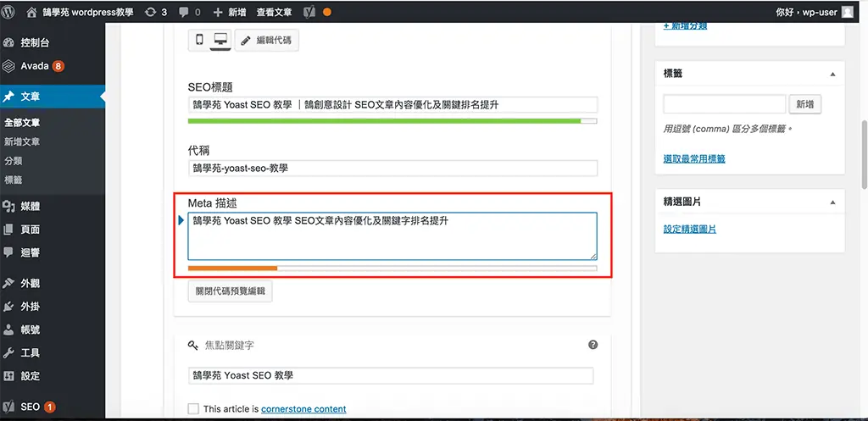Click the 工具 wrench icon
The height and width of the screenshot is (421, 868).
click(8, 353)
